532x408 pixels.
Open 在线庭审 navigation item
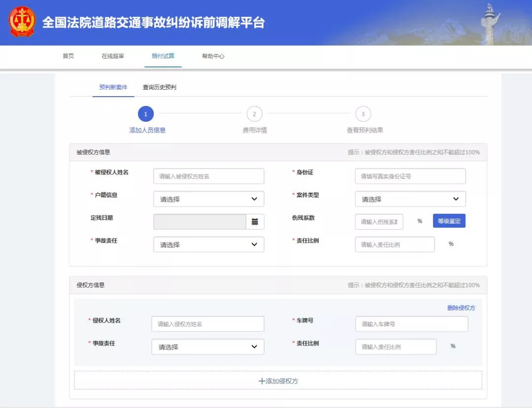pos(113,56)
